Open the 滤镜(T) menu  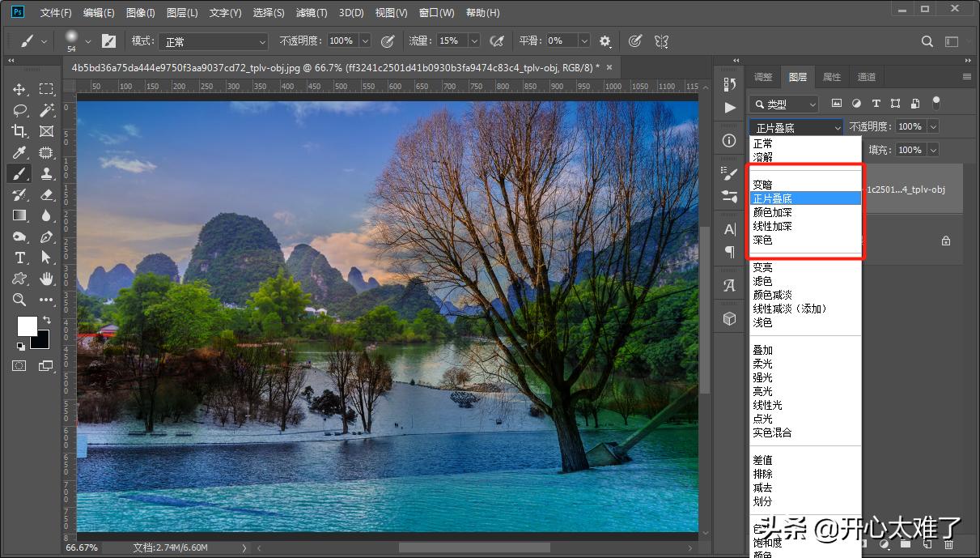pyautogui.click(x=312, y=13)
